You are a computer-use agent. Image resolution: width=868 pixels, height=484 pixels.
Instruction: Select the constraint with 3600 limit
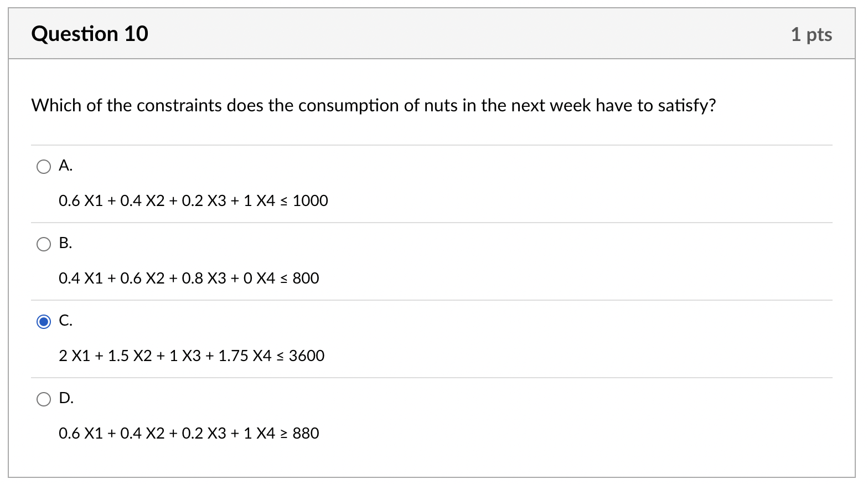coord(192,356)
